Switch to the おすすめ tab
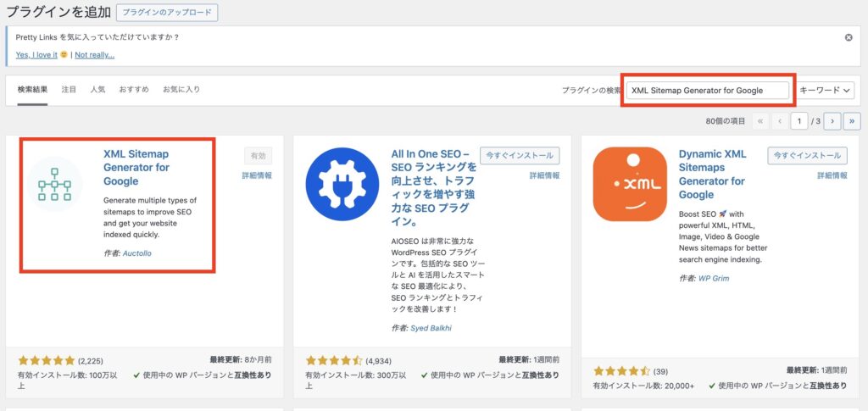The width and height of the screenshot is (868, 411). pos(134,90)
